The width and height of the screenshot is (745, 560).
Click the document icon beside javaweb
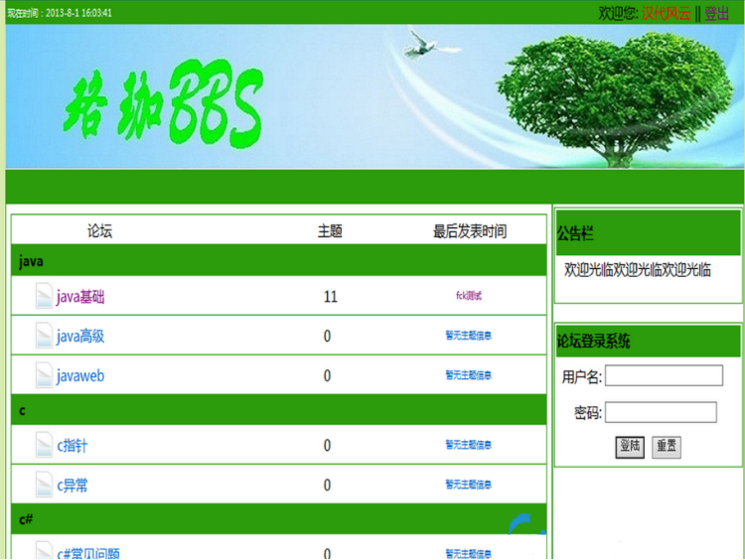point(44,374)
